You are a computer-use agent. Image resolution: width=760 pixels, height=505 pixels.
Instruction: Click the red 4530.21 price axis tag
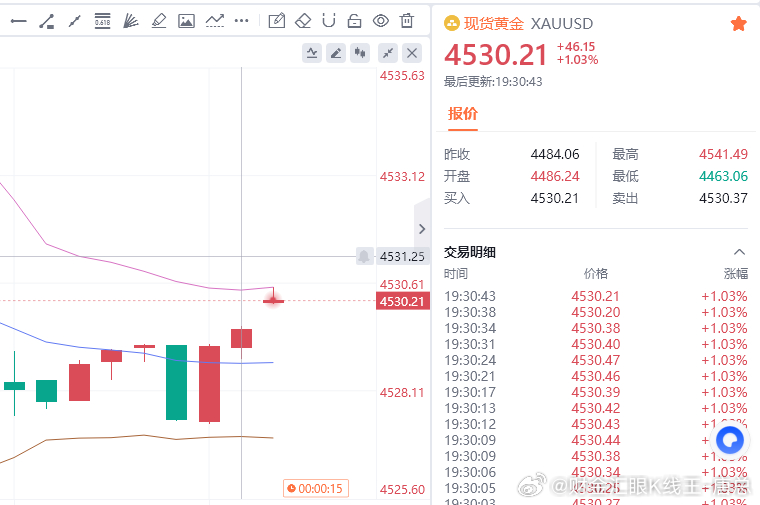click(x=403, y=301)
